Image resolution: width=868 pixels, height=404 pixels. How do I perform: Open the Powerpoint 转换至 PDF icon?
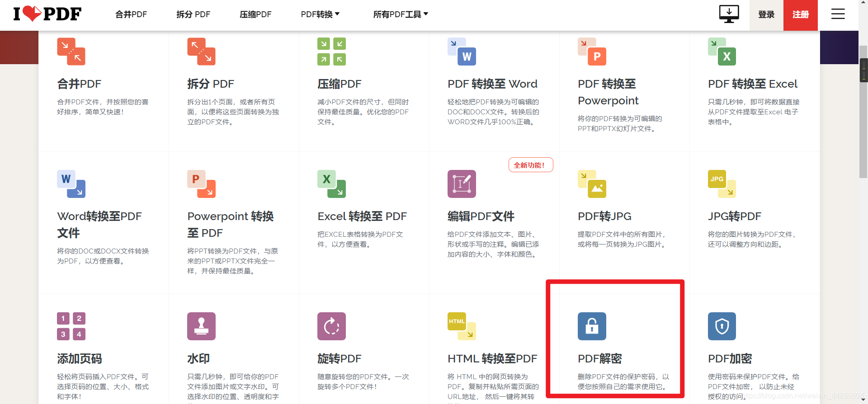[x=201, y=184]
